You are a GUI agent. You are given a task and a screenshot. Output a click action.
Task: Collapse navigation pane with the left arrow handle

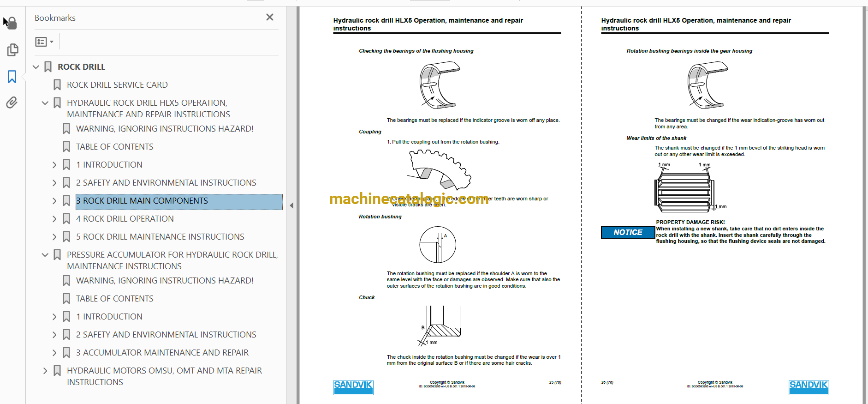click(x=291, y=205)
